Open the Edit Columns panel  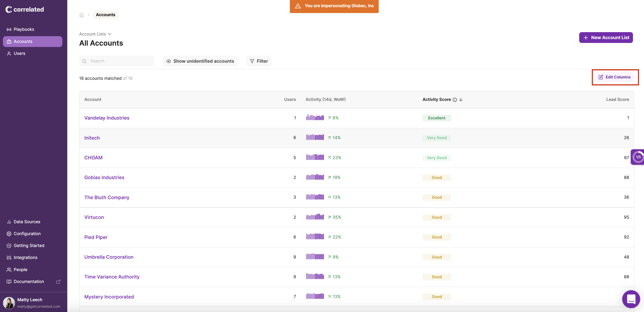(615, 77)
